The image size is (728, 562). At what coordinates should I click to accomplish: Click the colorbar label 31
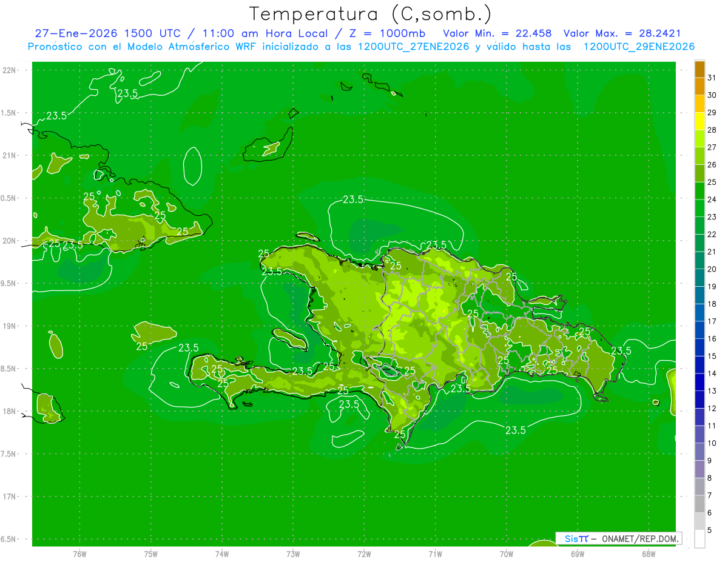coord(712,78)
